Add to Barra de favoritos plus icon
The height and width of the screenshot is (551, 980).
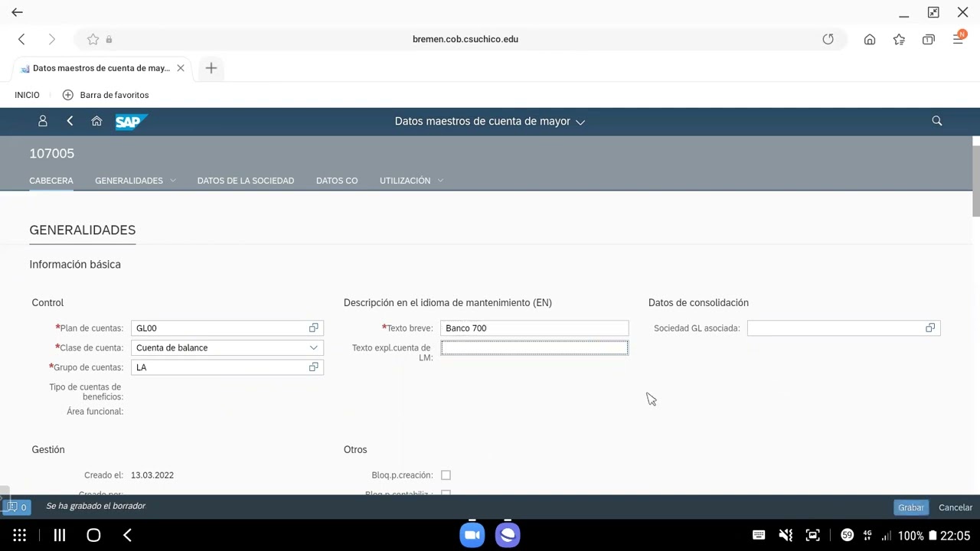[x=67, y=95]
